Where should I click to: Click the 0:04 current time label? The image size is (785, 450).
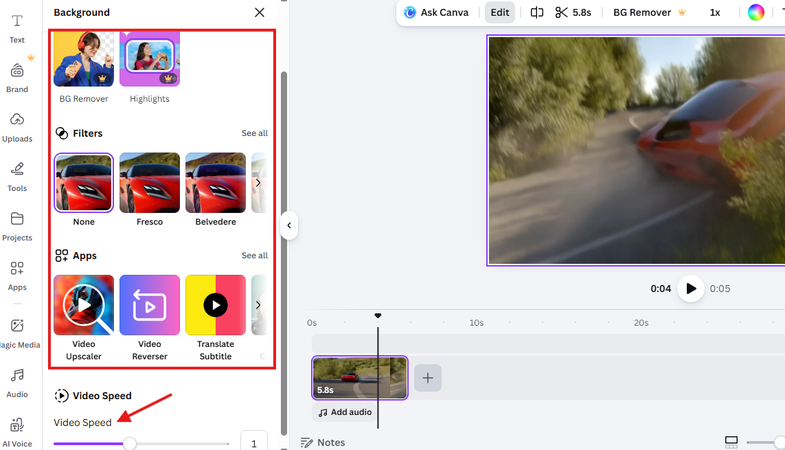click(x=660, y=289)
